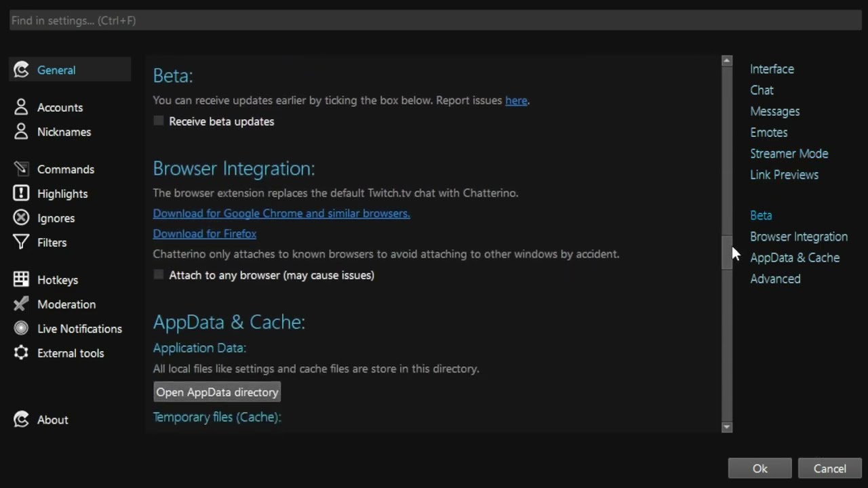Follow the Download for Firefox link
This screenshot has height=488, width=868.
click(x=205, y=233)
